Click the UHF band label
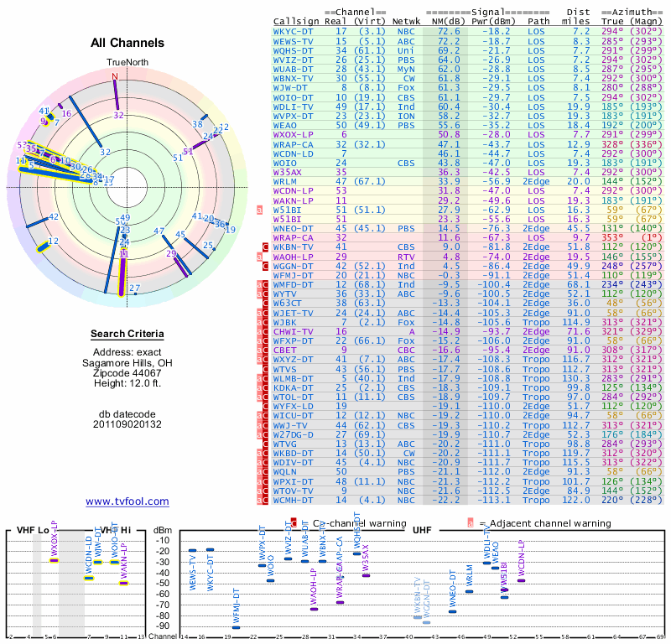The height and width of the screenshot is (644, 671). 422,530
